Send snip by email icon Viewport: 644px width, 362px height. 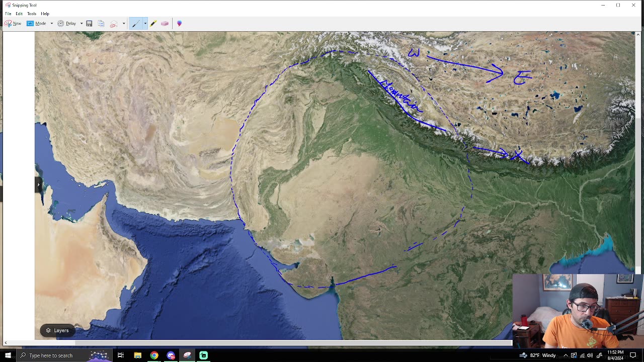tap(114, 24)
